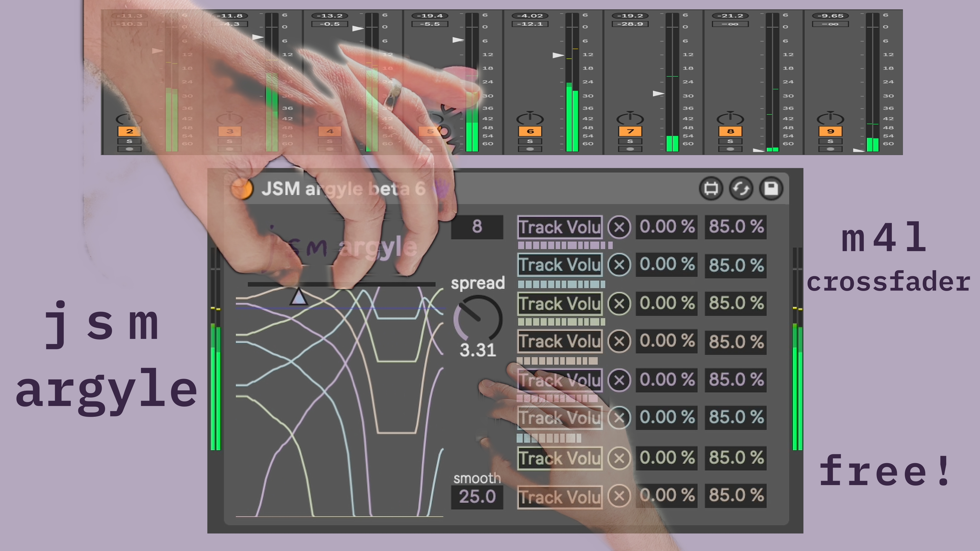Clear the fifth Track Volu mapping

(x=619, y=380)
